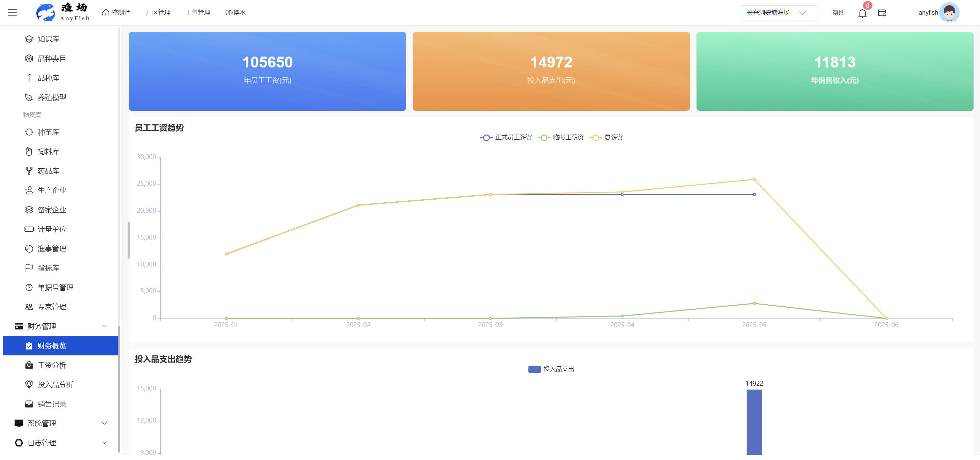
Task: Click the window settings icon beside bell
Action: tap(882, 13)
